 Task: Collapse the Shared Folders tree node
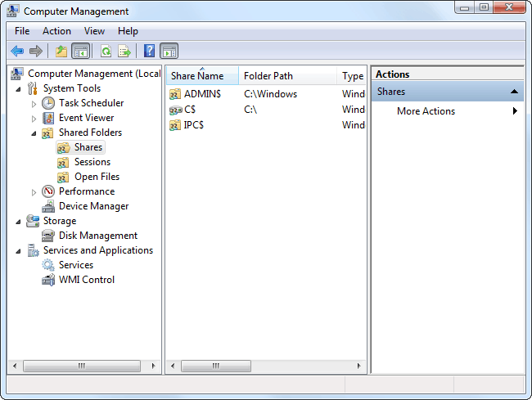tap(34, 133)
